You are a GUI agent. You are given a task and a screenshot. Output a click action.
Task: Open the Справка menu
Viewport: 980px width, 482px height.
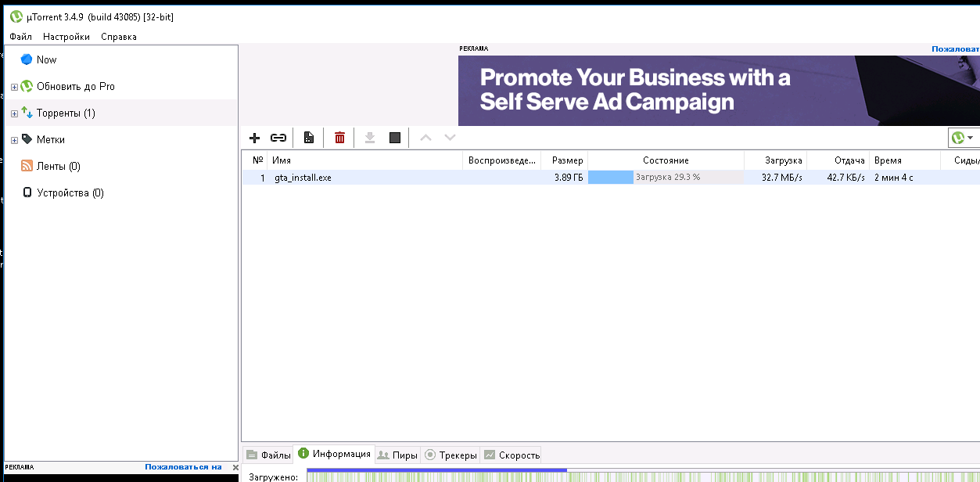coord(119,37)
